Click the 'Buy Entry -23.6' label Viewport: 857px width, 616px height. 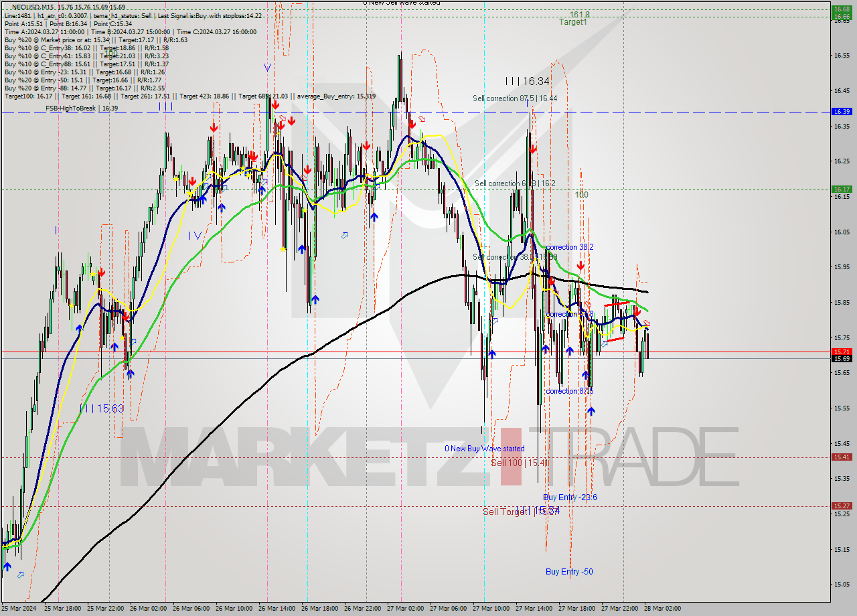[570, 497]
